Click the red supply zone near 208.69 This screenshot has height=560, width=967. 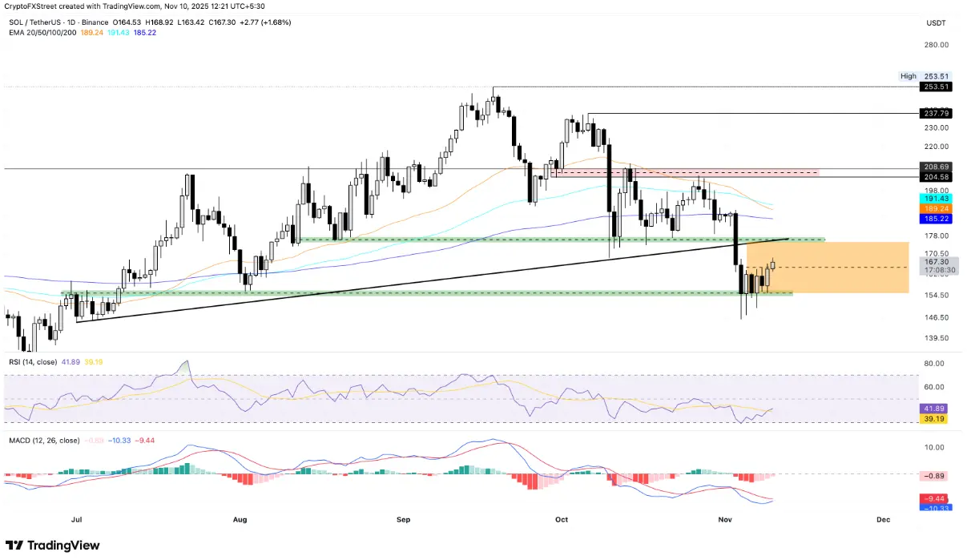tap(686, 172)
